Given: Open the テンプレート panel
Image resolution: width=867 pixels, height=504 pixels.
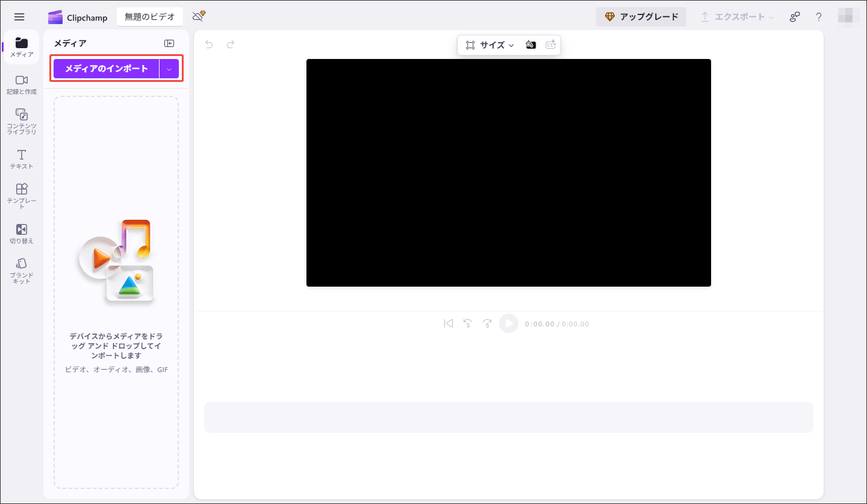Looking at the screenshot, I should tap(21, 194).
